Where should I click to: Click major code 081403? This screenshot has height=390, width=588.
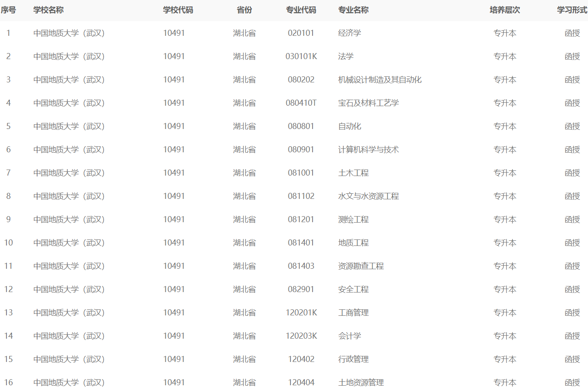point(301,266)
